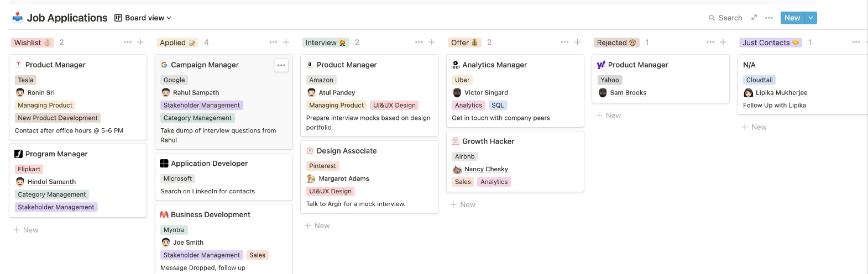Click the Job Applications page title
Image resolution: width=868 pixels, height=274 pixels.
67,18
